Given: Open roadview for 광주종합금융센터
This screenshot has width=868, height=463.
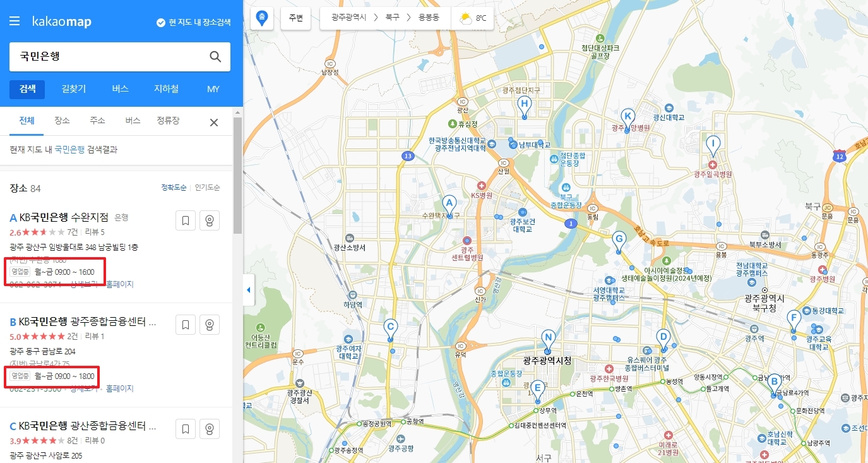Looking at the screenshot, I should pos(210,325).
